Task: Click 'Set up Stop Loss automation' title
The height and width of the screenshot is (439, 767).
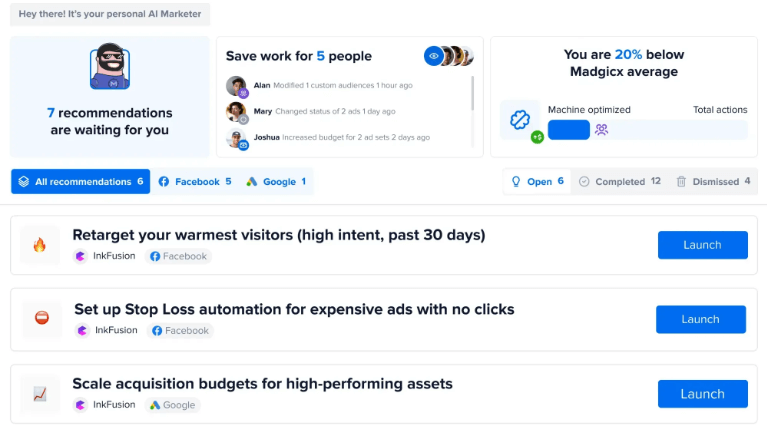Action: (294, 309)
